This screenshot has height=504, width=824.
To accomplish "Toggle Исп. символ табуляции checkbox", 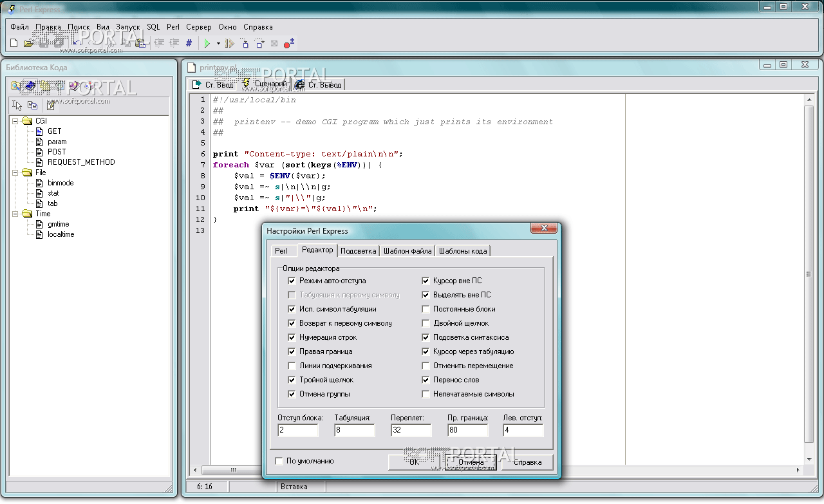I will 292,309.
